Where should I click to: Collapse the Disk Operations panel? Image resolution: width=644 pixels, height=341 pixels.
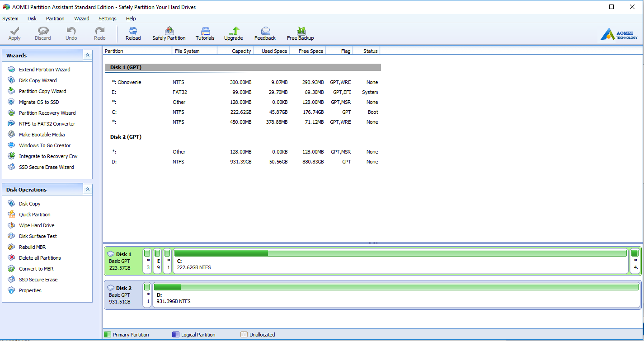[x=88, y=190]
